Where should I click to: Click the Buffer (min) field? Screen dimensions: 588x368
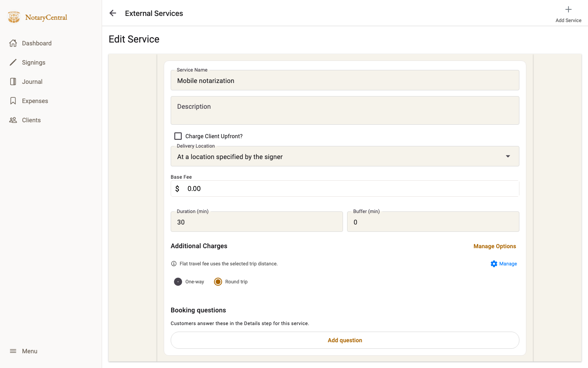(433, 222)
